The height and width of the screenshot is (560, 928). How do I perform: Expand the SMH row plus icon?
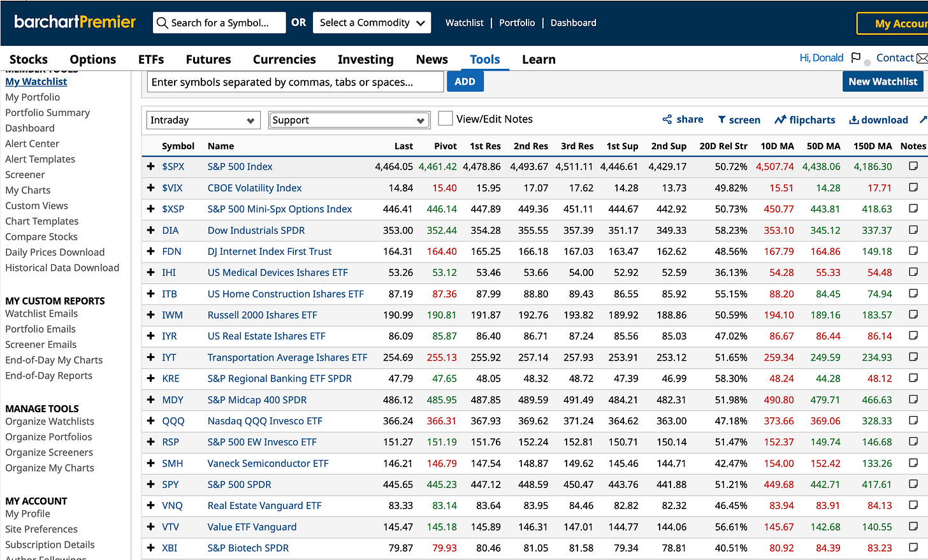pyautogui.click(x=151, y=463)
